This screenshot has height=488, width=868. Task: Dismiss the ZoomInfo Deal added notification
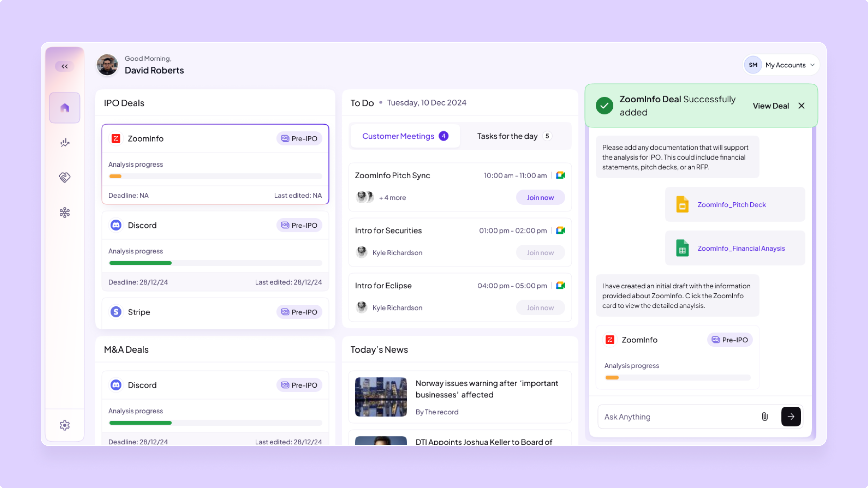coord(802,106)
